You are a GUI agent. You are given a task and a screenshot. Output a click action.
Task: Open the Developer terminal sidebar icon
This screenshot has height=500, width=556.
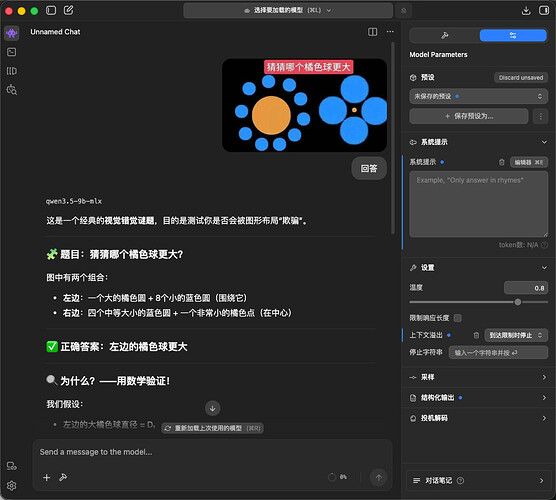12,52
